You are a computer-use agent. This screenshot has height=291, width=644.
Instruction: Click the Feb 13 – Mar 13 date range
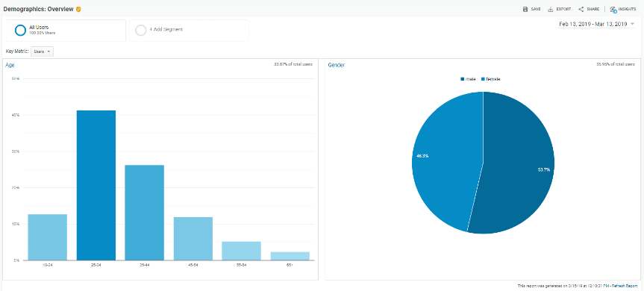coord(593,24)
